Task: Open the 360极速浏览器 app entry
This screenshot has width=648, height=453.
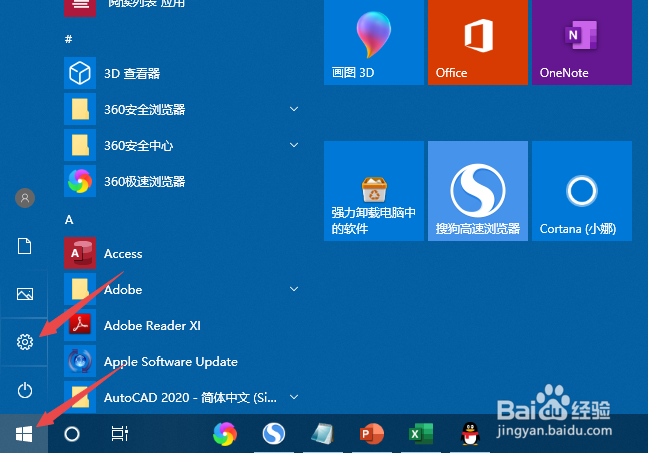Action: click(184, 181)
